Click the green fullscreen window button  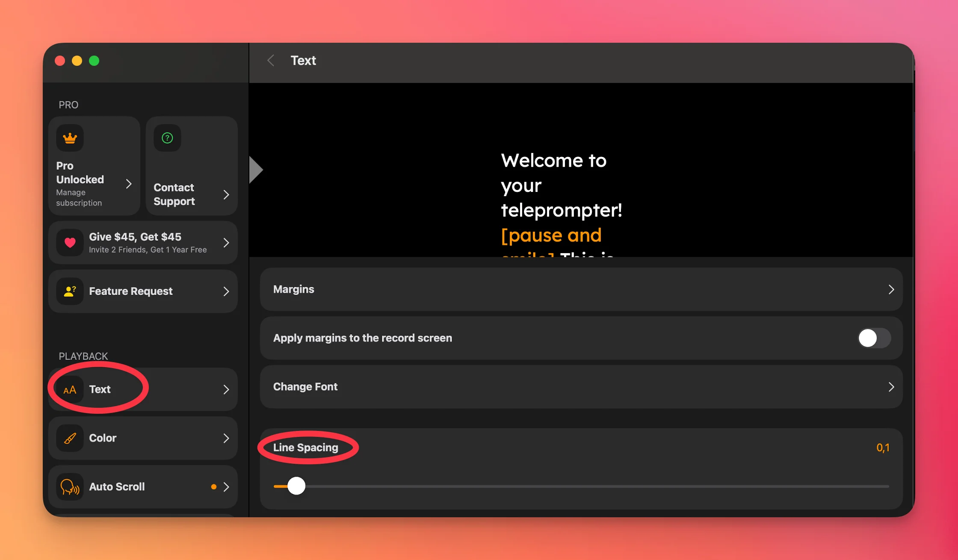pyautogui.click(x=94, y=61)
